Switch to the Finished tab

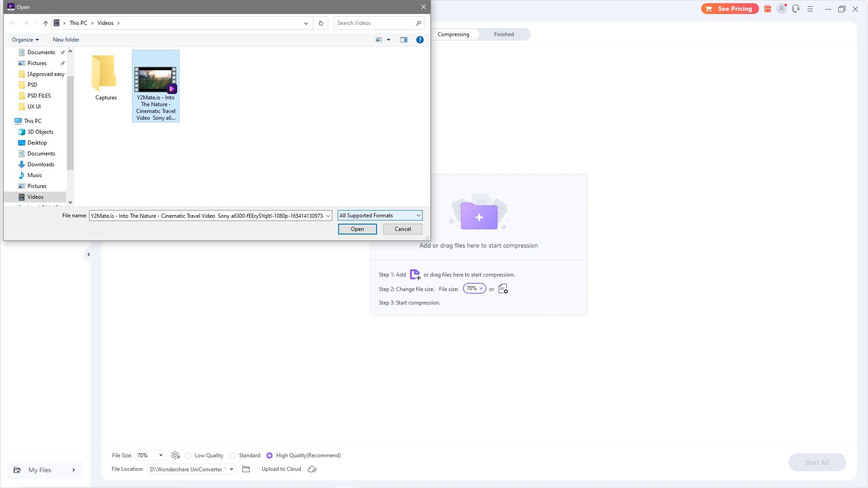pyautogui.click(x=504, y=34)
